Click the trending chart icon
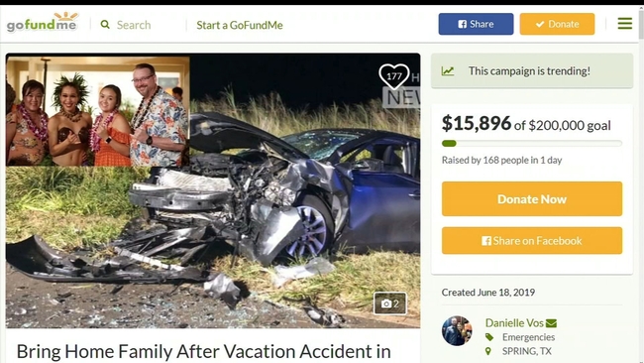The width and height of the screenshot is (644, 363). click(x=448, y=71)
